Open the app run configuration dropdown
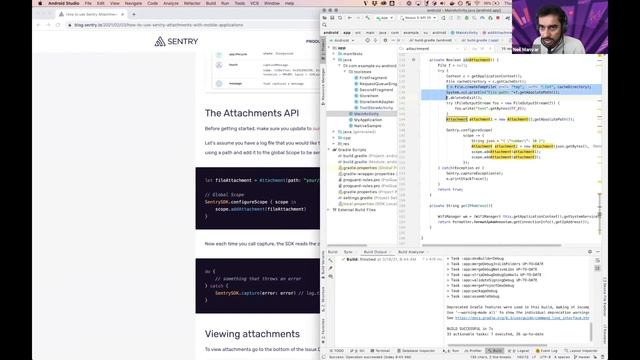 coord(384,18)
